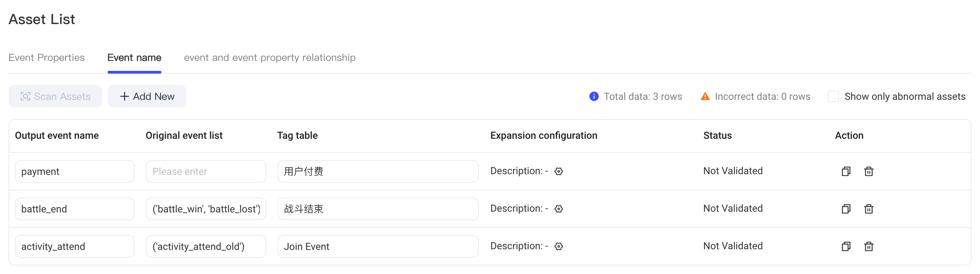Click the Total data info icon
Screen dimensions: 980x274
click(x=594, y=96)
